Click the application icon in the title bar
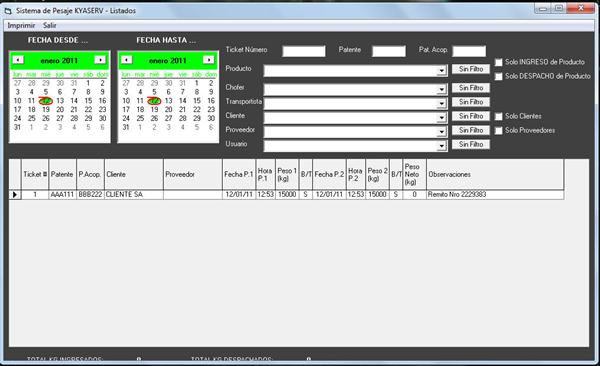This screenshot has height=366, width=600. coord(8,11)
